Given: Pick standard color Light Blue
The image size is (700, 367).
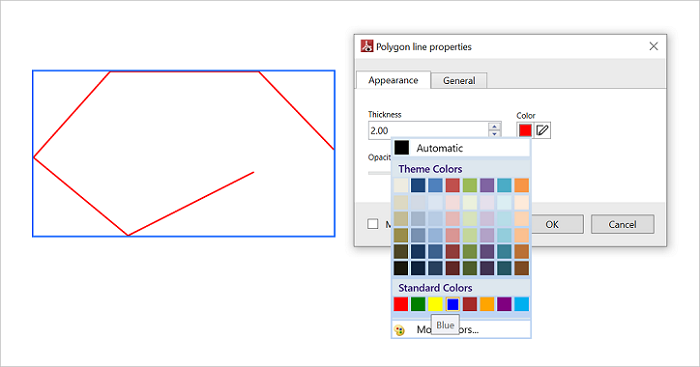Looking at the screenshot, I should click(521, 304).
